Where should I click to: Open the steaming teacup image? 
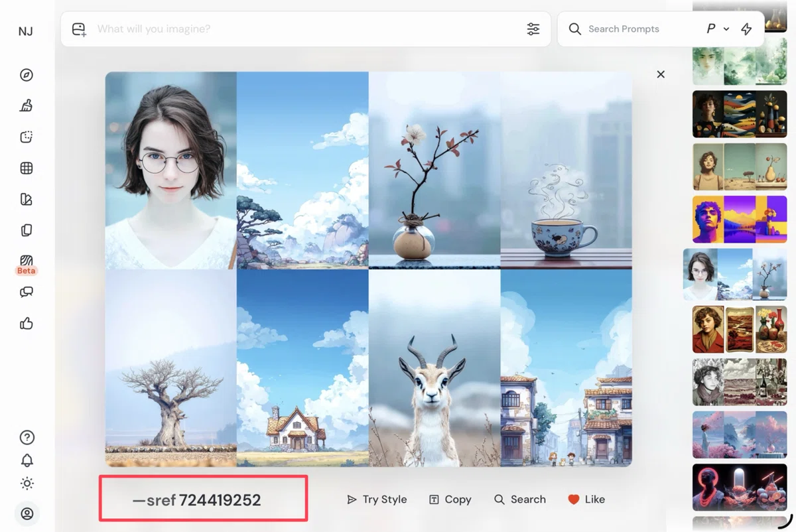point(566,170)
